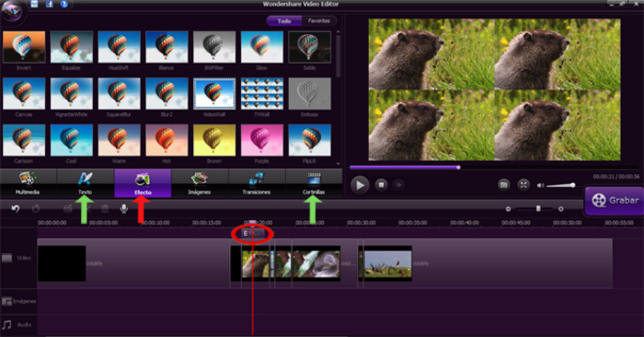The width and height of the screenshot is (644, 337).
Task: Click the redo arrow icon
Action: coord(36,209)
